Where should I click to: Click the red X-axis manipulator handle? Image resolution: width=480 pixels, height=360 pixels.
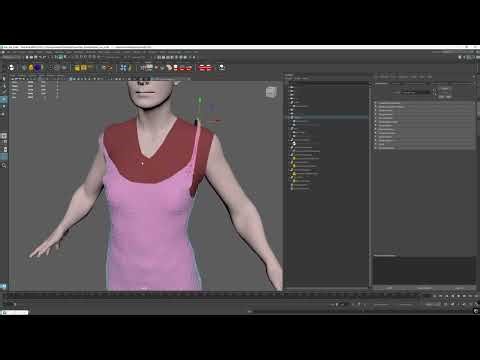point(218,121)
